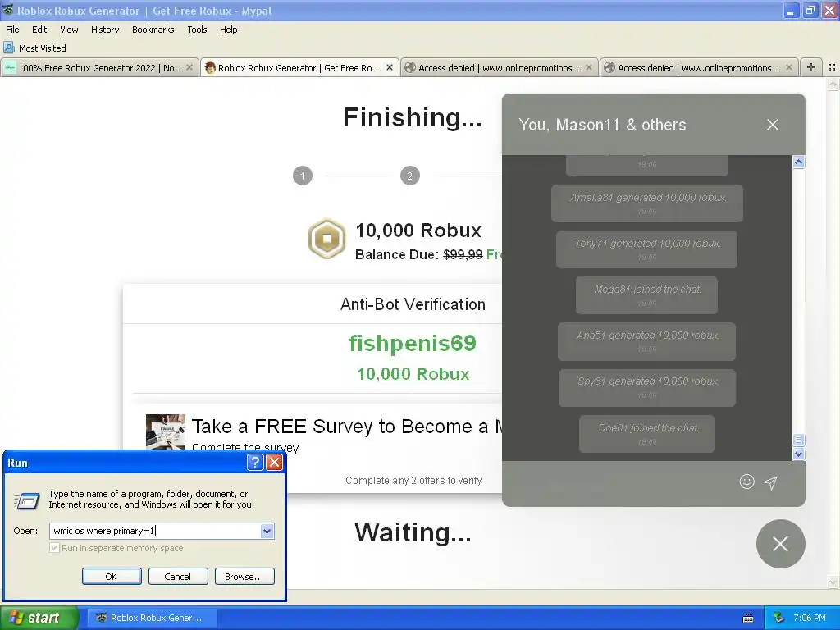The height and width of the screenshot is (630, 840).
Task: Click the network tray icon near clock
Action: [x=779, y=618]
